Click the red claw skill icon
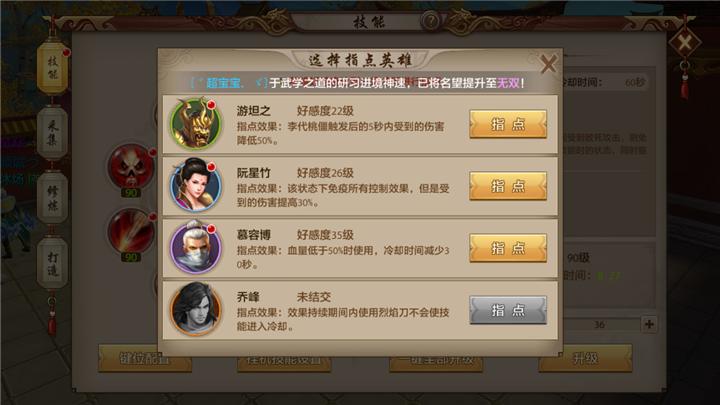 click(x=131, y=231)
